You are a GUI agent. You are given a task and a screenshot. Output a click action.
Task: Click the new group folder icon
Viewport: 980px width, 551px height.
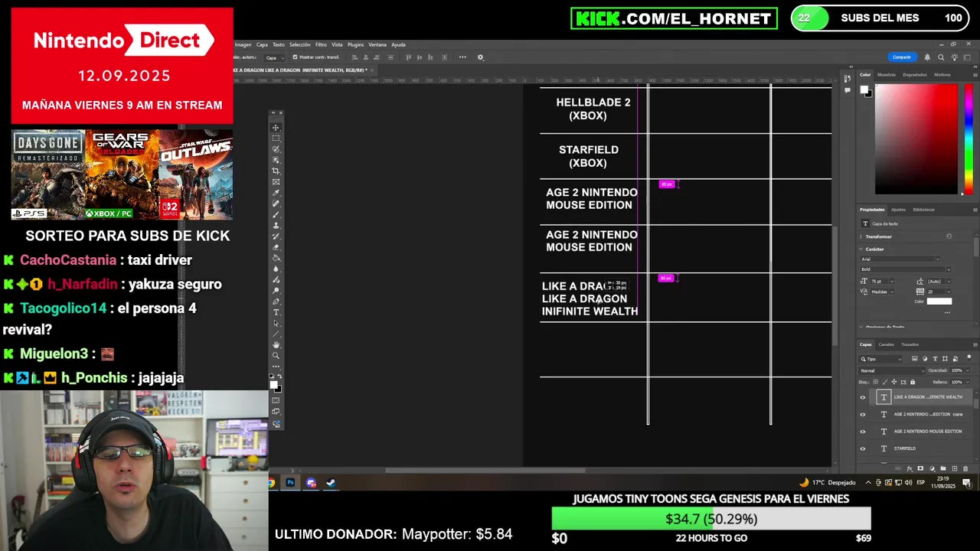[943, 468]
